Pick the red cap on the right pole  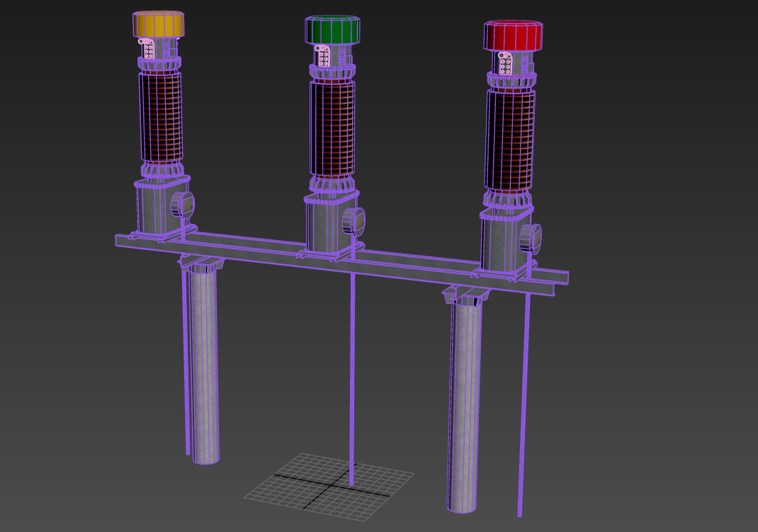coord(513,36)
